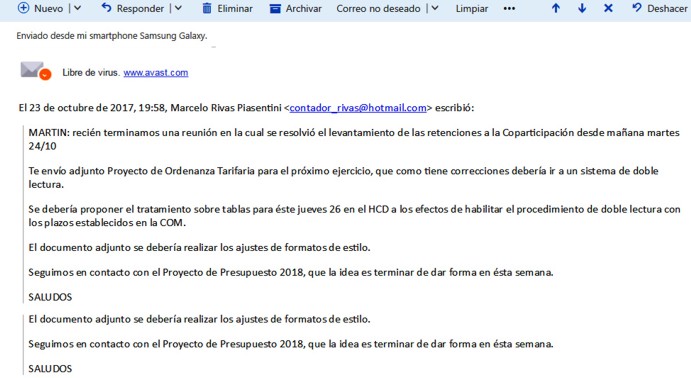This screenshot has height=378, width=691.
Task: Expand the Correo no deseado dropdown
Action: [435, 8]
